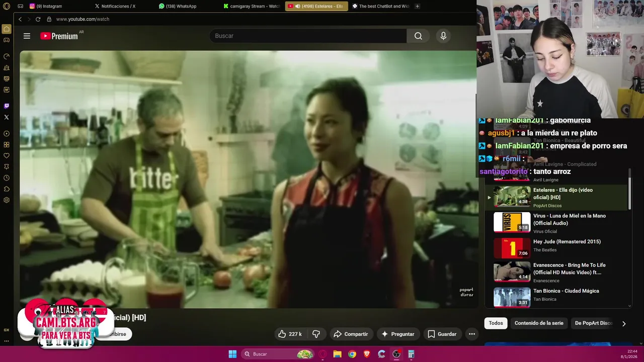
Task: Expand more filter chips with right chevron
Action: (624, 324)
